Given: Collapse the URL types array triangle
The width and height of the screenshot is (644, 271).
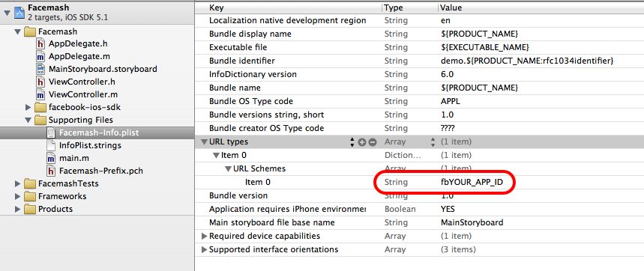Looking at the screenshot, I should tap(204, 142).
